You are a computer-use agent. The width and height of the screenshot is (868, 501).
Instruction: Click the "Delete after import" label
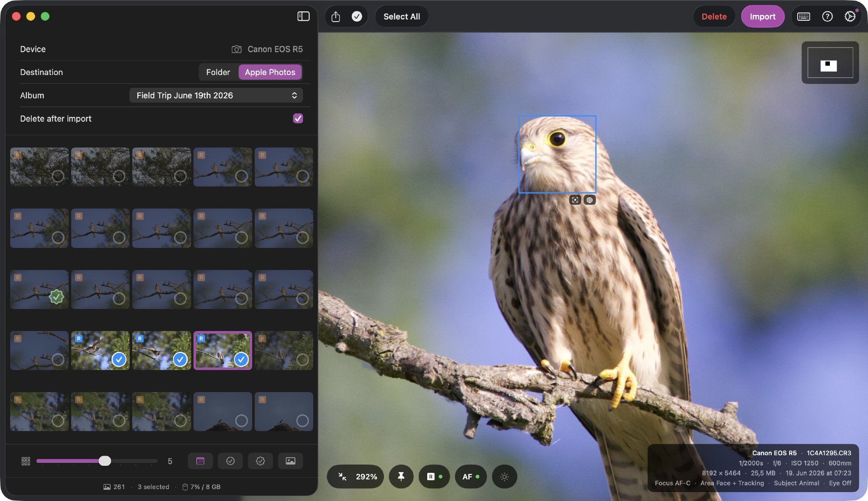56,119
